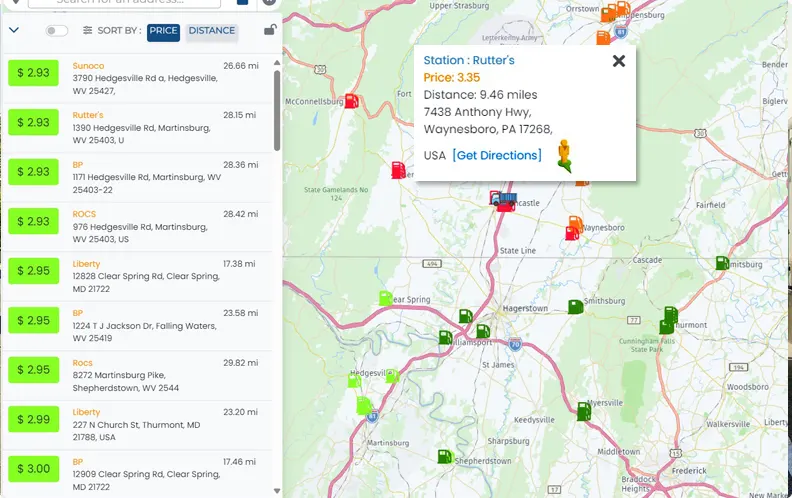This screenshot has height=498, width=792.
Task: Click the light green marker near Clear Spring
Action: 386,298
